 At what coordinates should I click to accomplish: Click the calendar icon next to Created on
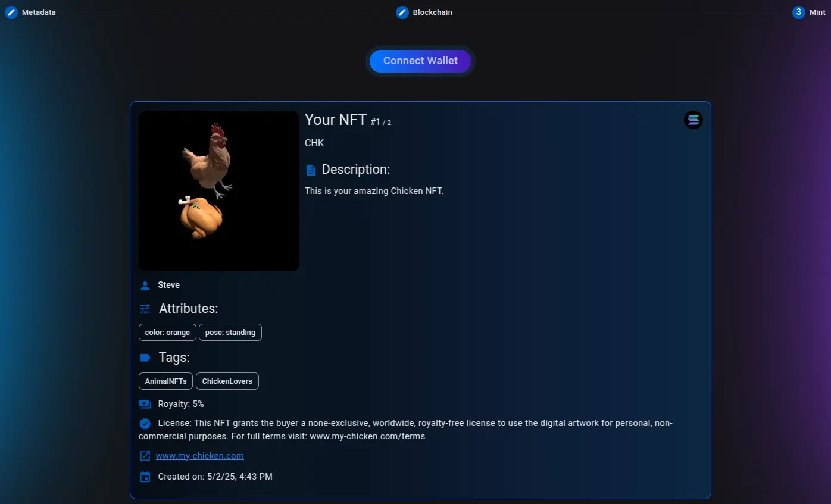(145, 477)
